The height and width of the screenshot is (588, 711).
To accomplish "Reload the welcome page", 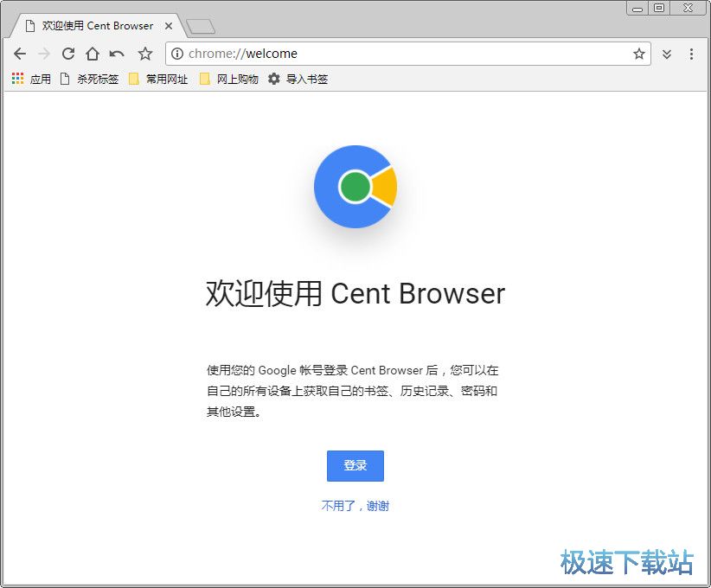I will pos(68,54).
